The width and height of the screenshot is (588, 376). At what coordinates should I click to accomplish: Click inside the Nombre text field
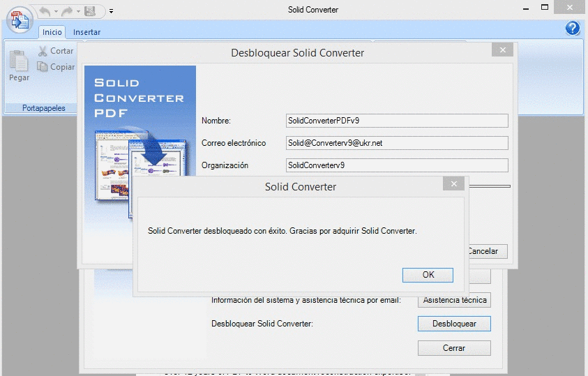pos(397,121)
